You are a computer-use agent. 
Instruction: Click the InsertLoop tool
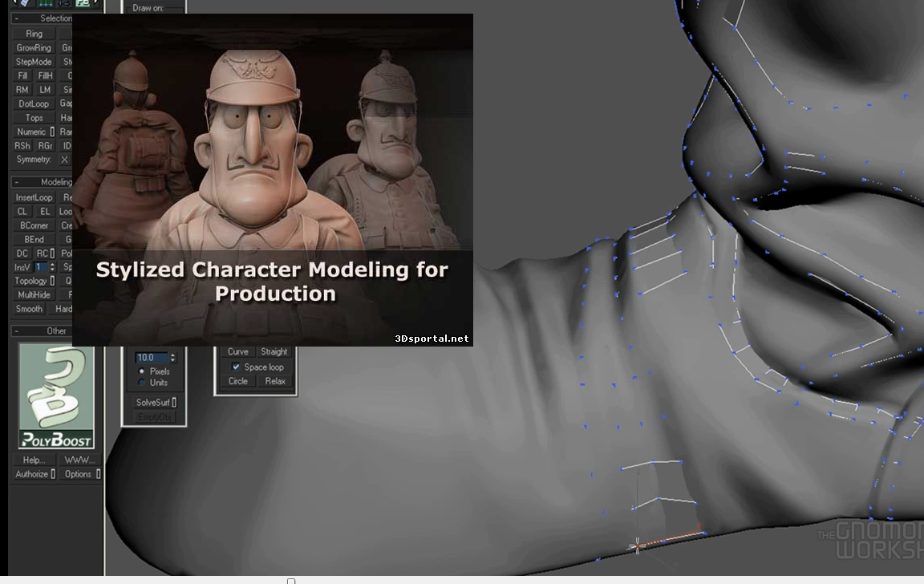click(x=34, y=197)
